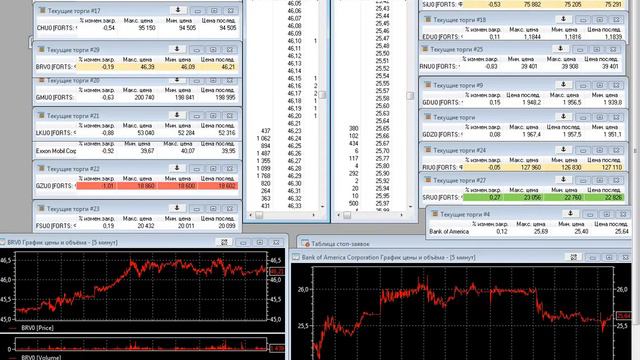
Task: Click red -1,01 cell in GZU0 row
Action: [x=97, y=186]
